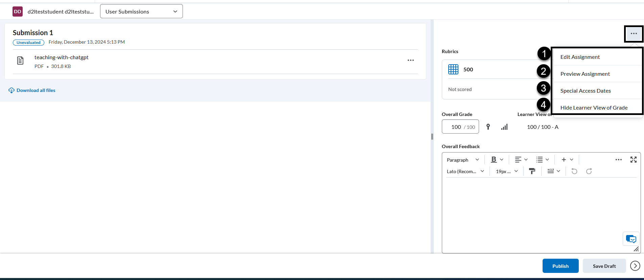Open the grade statistics bar chart icon
This screenshot has width=644, height=280.
point(504,127)
